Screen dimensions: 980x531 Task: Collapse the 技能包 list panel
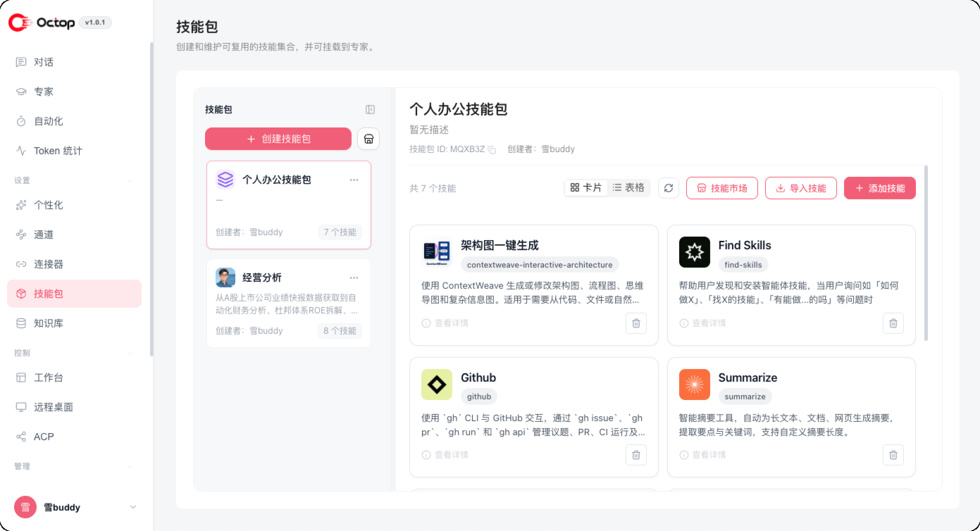click(370, 110)
